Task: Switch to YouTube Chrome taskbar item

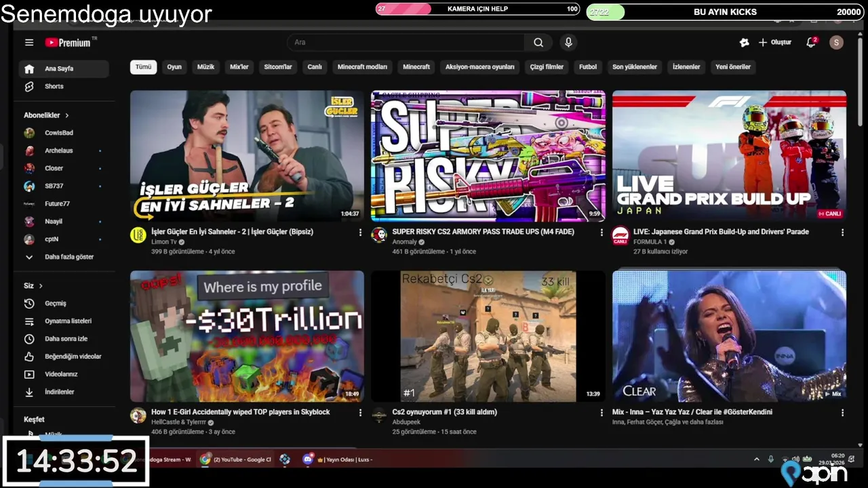Action: point(235,460)
